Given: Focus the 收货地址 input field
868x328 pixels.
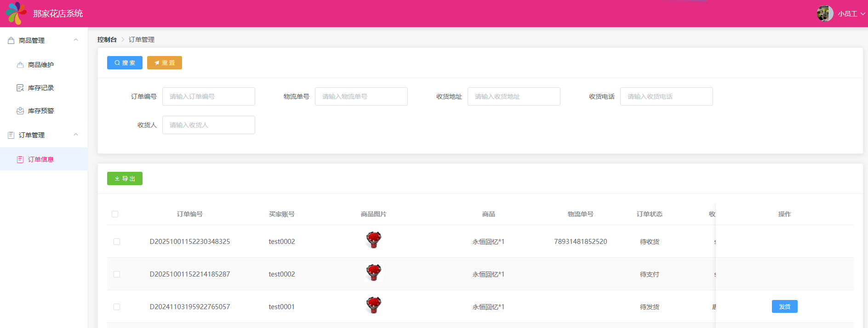Looking at the screenshot, I should click(514, 96).
